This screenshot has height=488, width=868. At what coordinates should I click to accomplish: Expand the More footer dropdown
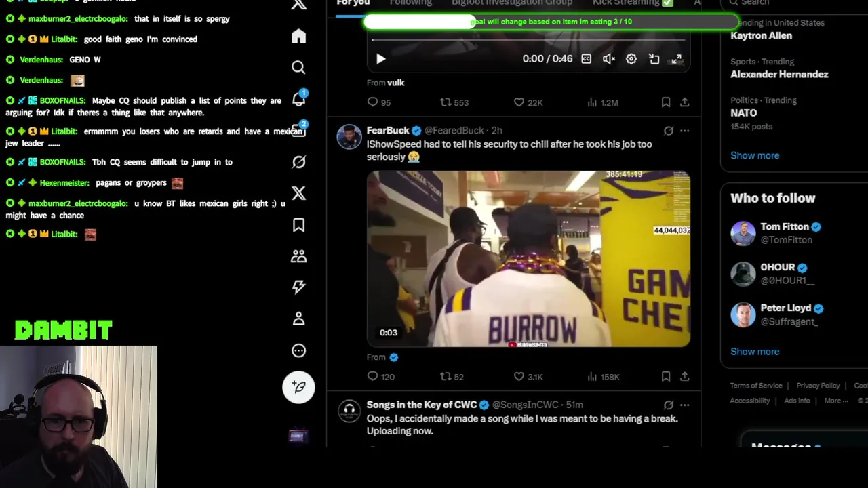point(836,401)
